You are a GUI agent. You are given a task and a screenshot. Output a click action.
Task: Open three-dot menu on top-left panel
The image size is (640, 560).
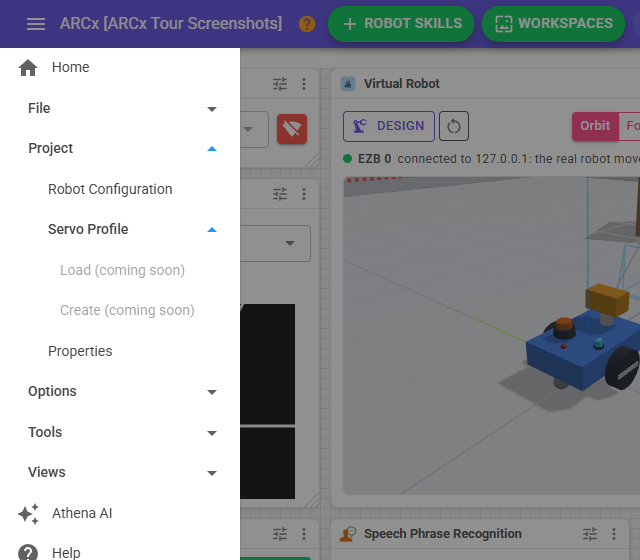pos(304,84)
